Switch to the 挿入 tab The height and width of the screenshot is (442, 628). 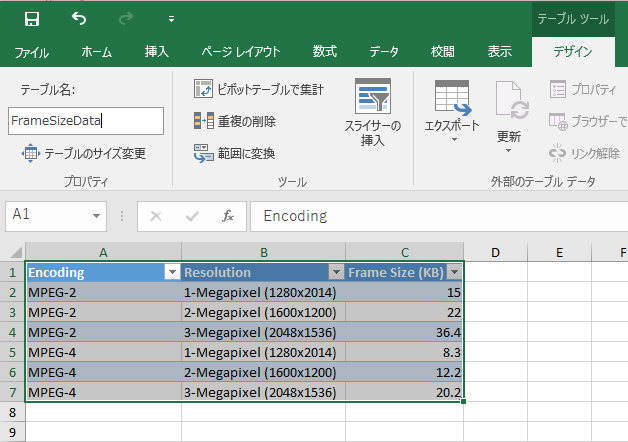(x=157, y=52)
